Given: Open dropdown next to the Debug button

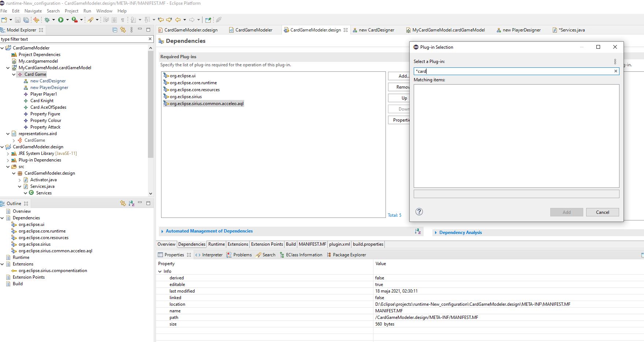Looking at the screenshot, I should pyautogui.click(x=53, y=20).
